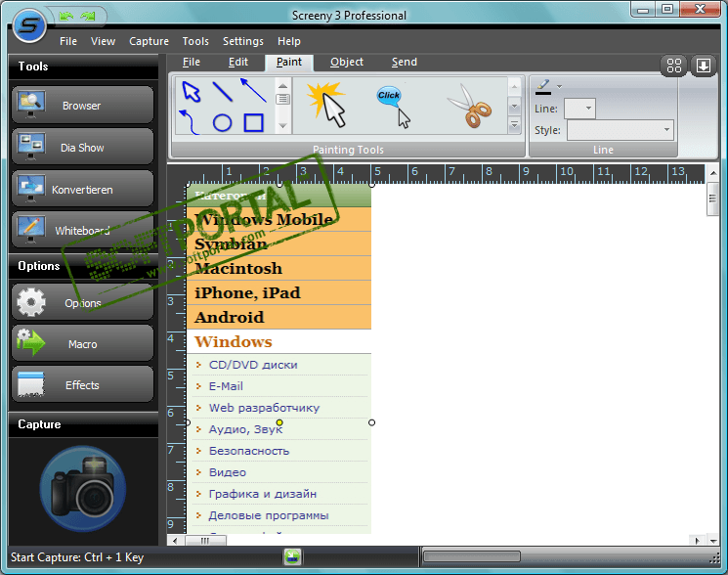Click the green status bar icon
The width and height of the screenshot is (728, 575).
click(292, 556)
